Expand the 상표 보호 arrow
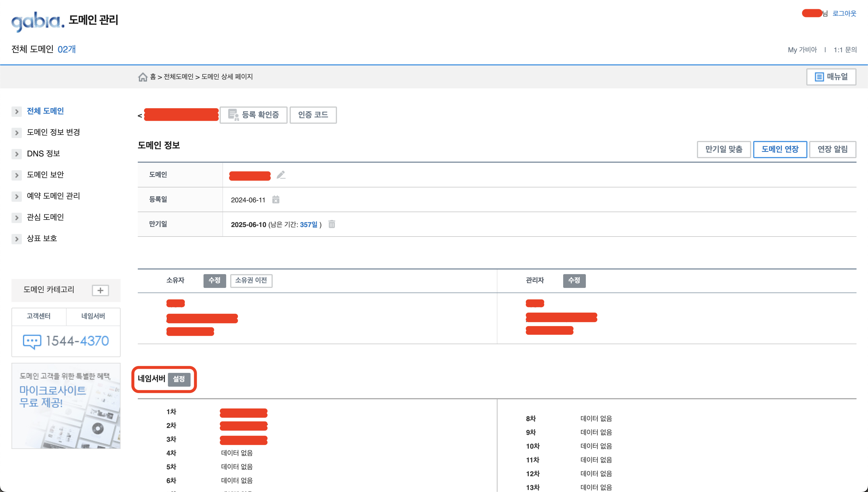 (x=17, y=239)
